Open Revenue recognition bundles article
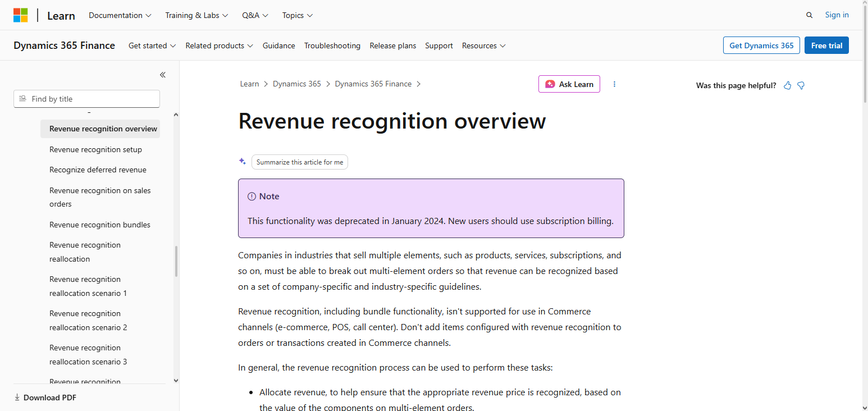Viewport: 868px width, 411px height. [100, 225]
